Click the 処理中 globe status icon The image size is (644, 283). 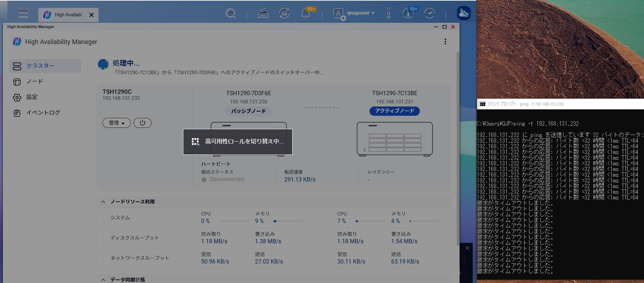[103, 64]
